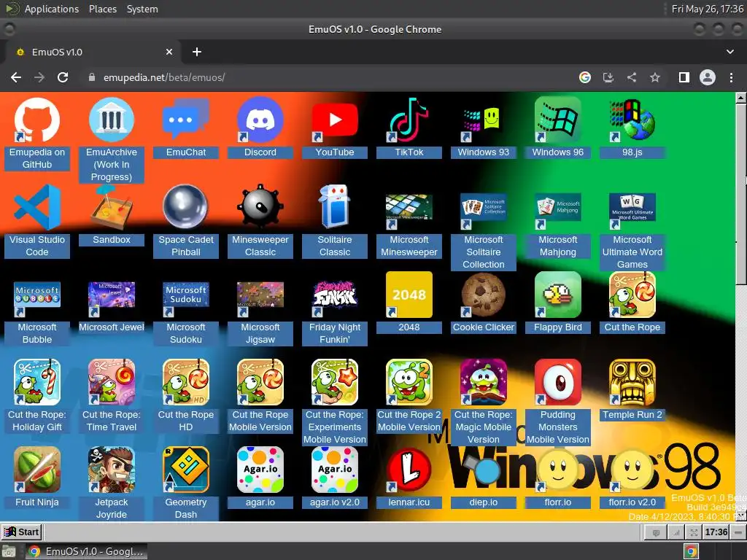This screenshot has width=747, height=560.
Task: Share this page from Chrome toolbar
Action: pos(631,77)
